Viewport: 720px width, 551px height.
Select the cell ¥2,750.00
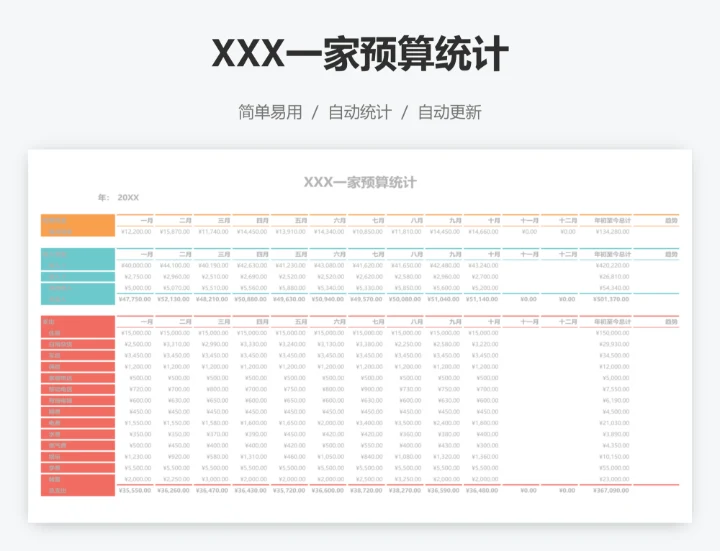point(138,276)
